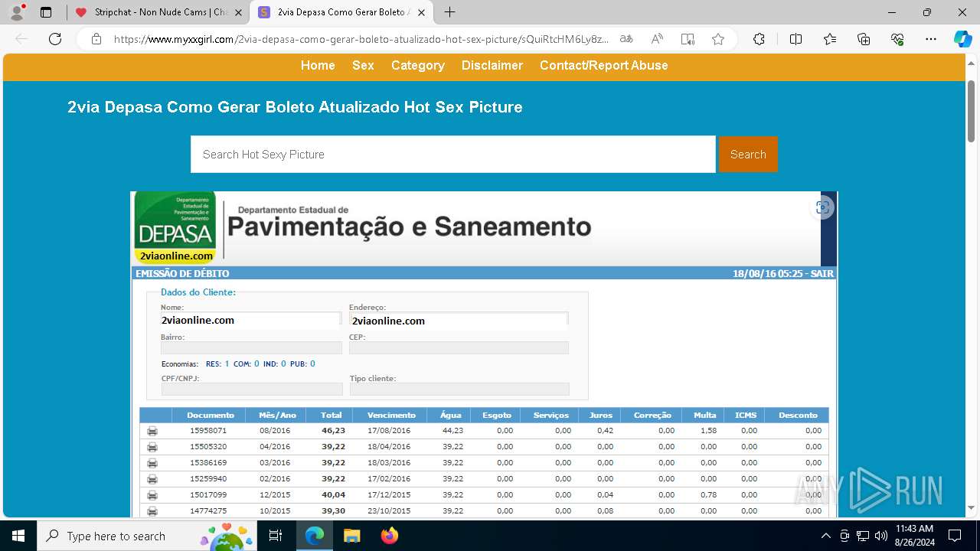View site information lock icon
Image resolution: width=980 pixels, height=551 pixels.
[x=96, y=39]
